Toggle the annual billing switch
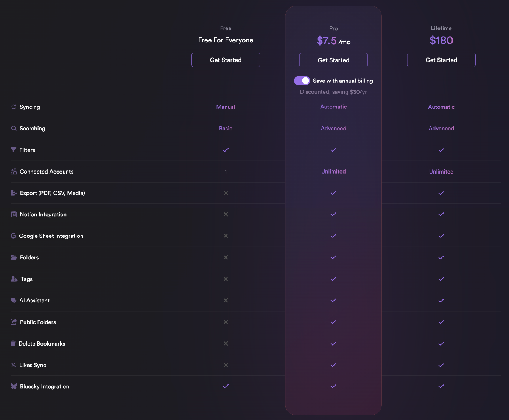 302,81
